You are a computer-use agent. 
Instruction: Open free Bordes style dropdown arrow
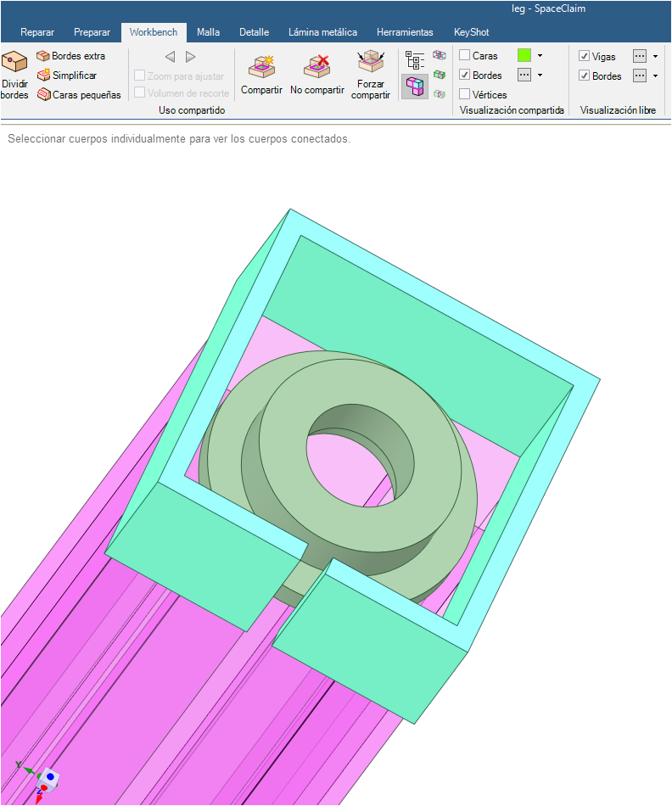[x=656, y=76]
